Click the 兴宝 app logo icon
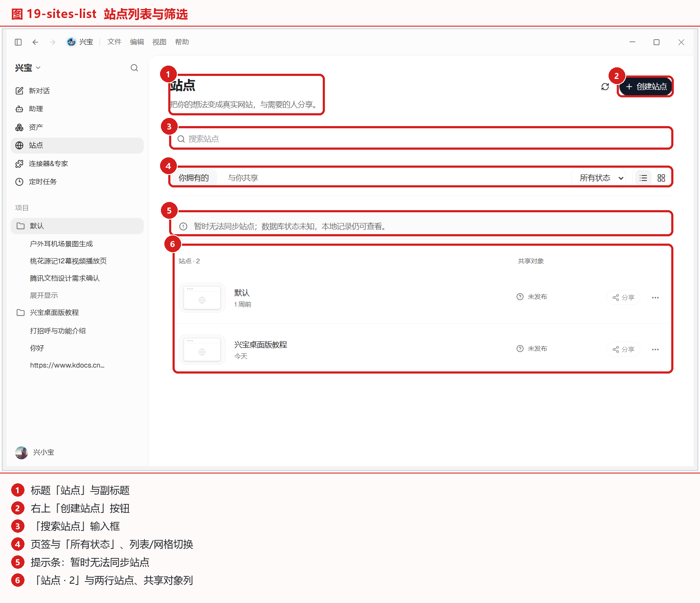Viewport: 700px width, 603px height. point(71,42)
